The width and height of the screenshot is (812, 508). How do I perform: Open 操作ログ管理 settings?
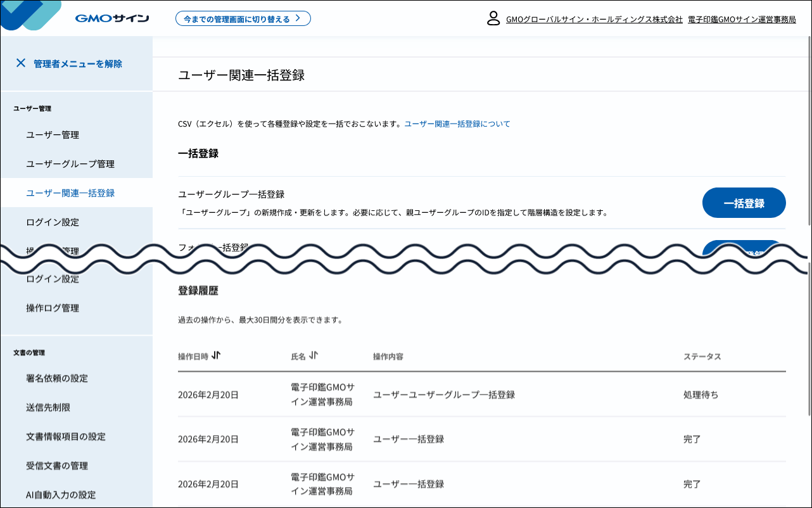[52, 308]
